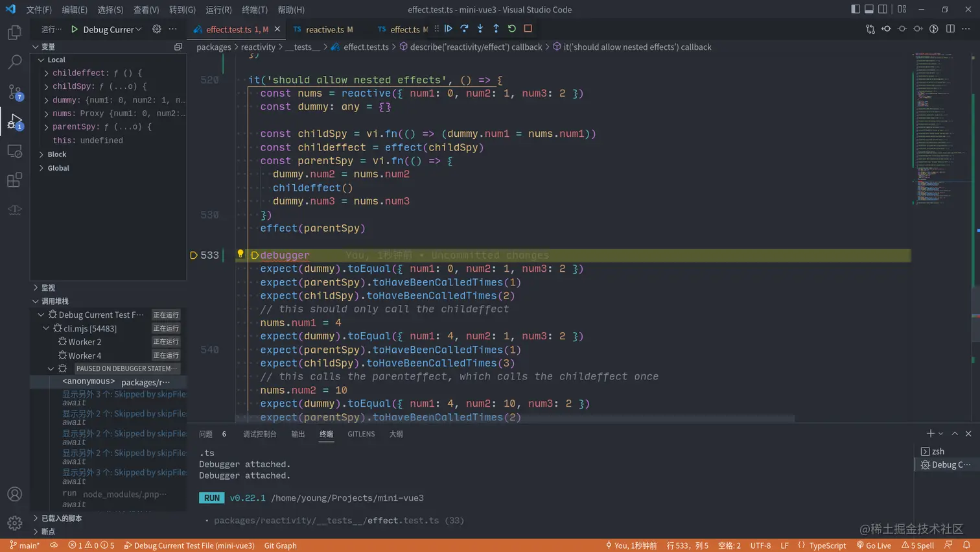
Task: Click UTF-8 encoding in status bar
Action: [x=760, y=546]
